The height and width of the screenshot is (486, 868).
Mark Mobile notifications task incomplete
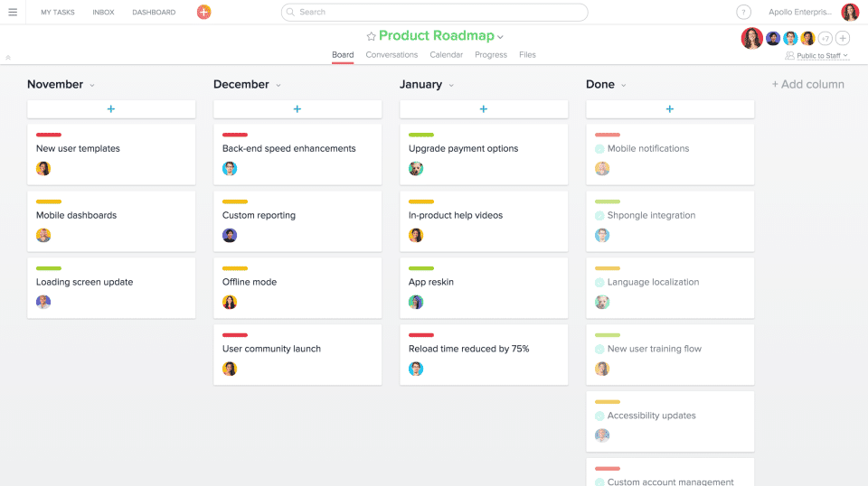(x=599, y=149)
